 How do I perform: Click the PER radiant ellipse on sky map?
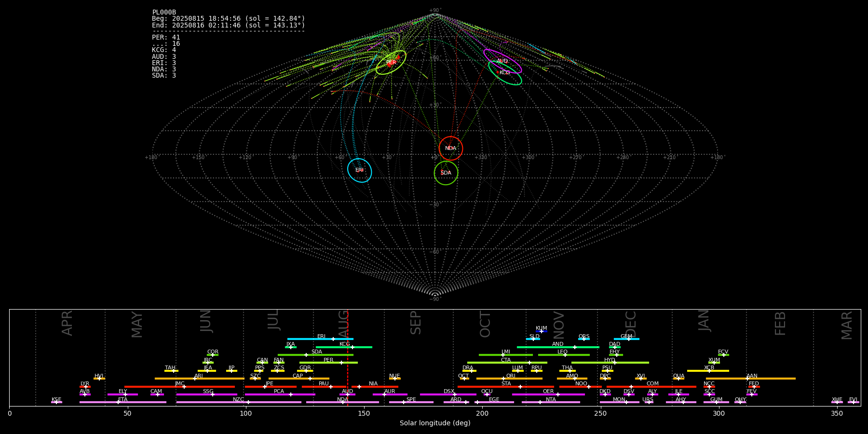(x=391, y=62)
